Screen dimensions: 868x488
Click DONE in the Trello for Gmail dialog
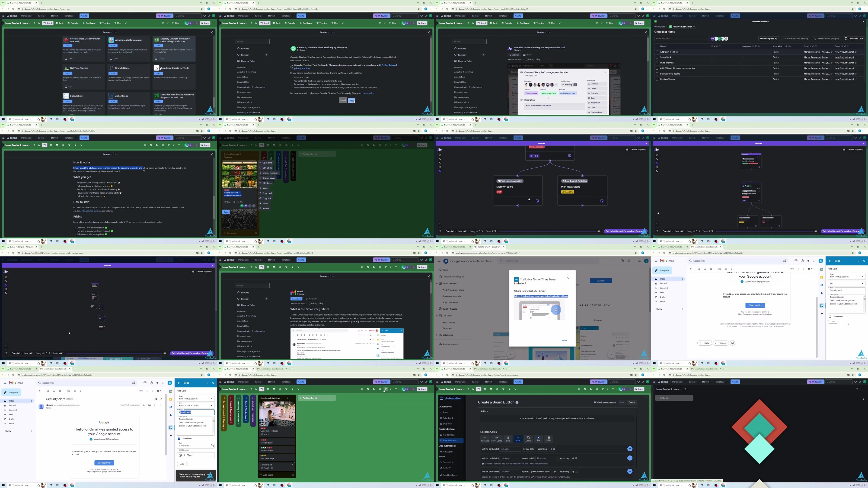[564, 341]
